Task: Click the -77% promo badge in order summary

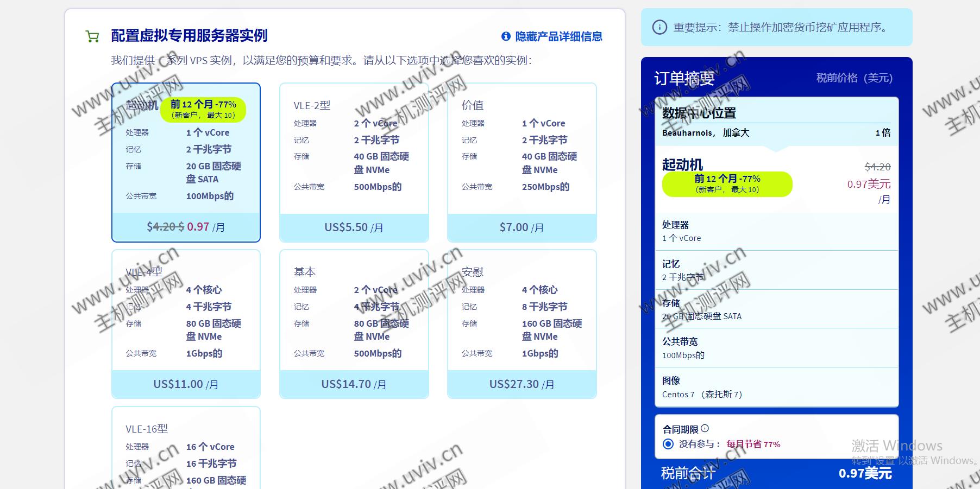Action: [x=727, y=184]
